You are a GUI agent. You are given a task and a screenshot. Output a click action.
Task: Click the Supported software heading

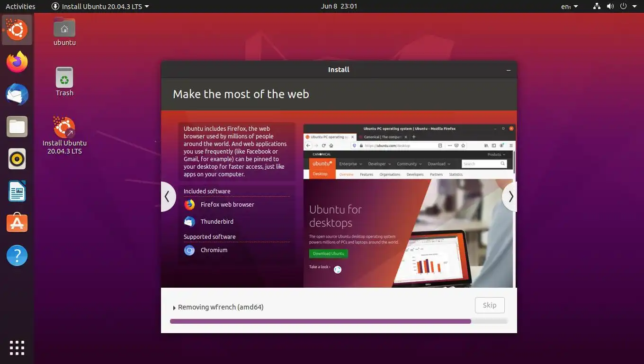210,237
